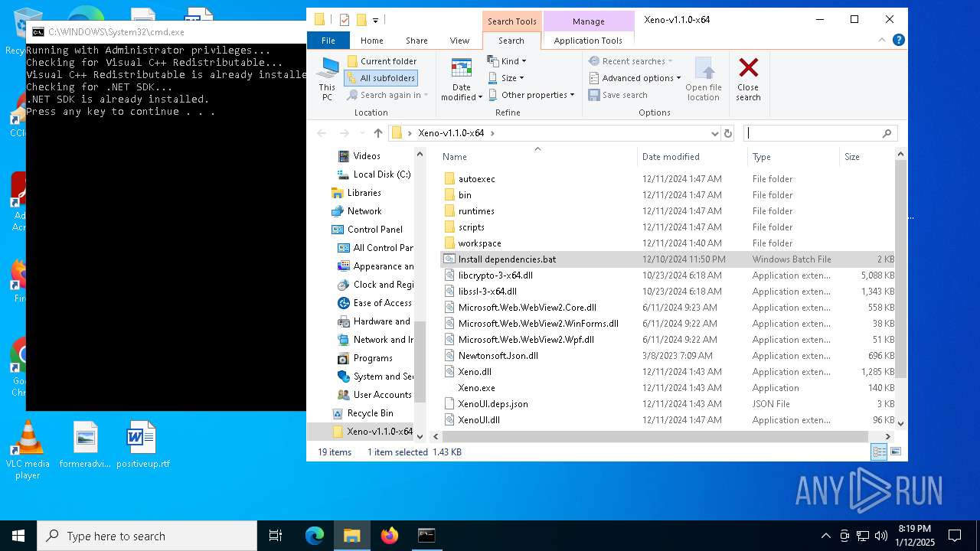Click cmd.exe taskbar icon
Viewport: 980px width, 551px height.
426,536
